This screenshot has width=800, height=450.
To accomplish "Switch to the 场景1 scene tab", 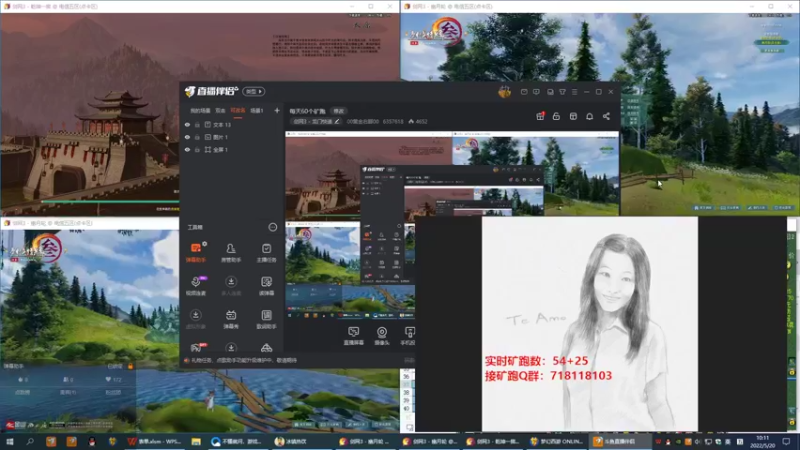I will [x=257, y=110].
